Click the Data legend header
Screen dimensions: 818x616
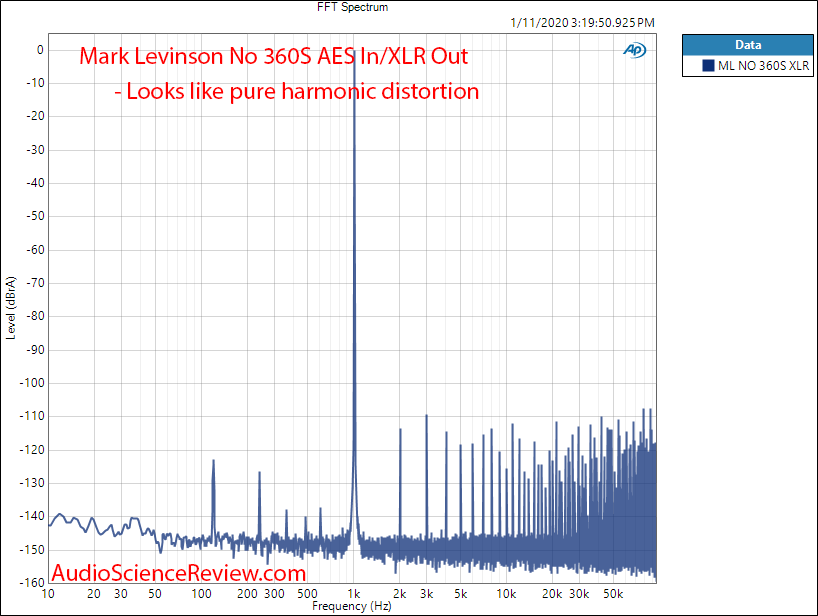pos(748,45)
